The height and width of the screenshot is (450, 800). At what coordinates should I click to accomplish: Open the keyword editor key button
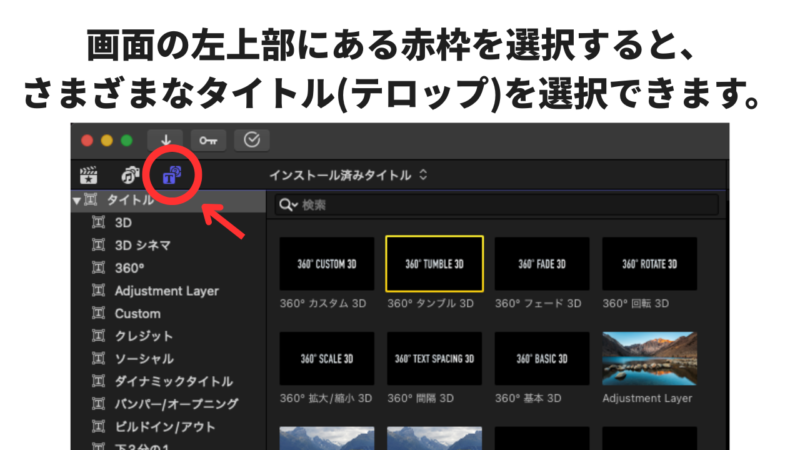tap(208, 140)
